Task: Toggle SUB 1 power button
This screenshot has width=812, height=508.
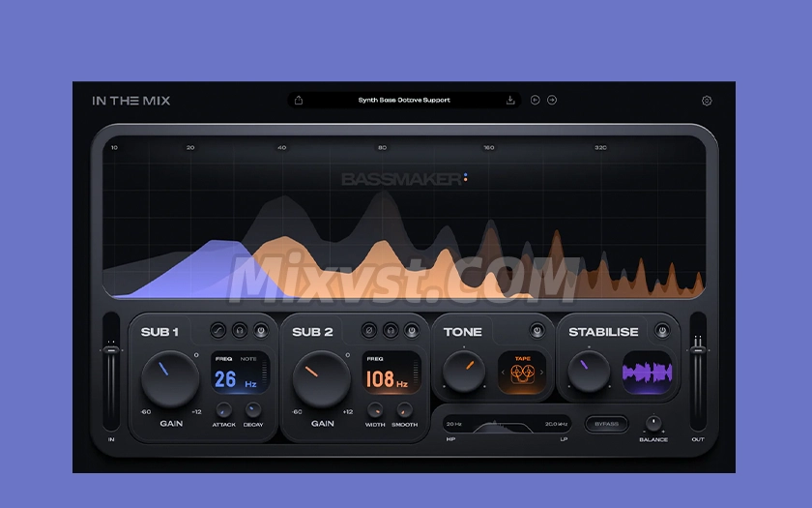Action: click(261, 330)
